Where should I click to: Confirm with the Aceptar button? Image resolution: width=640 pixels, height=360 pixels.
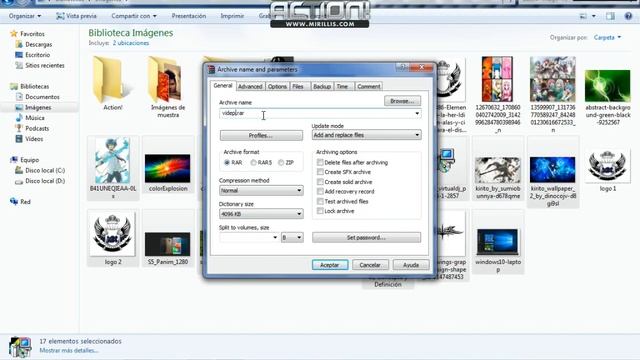[x=330, y=265]
